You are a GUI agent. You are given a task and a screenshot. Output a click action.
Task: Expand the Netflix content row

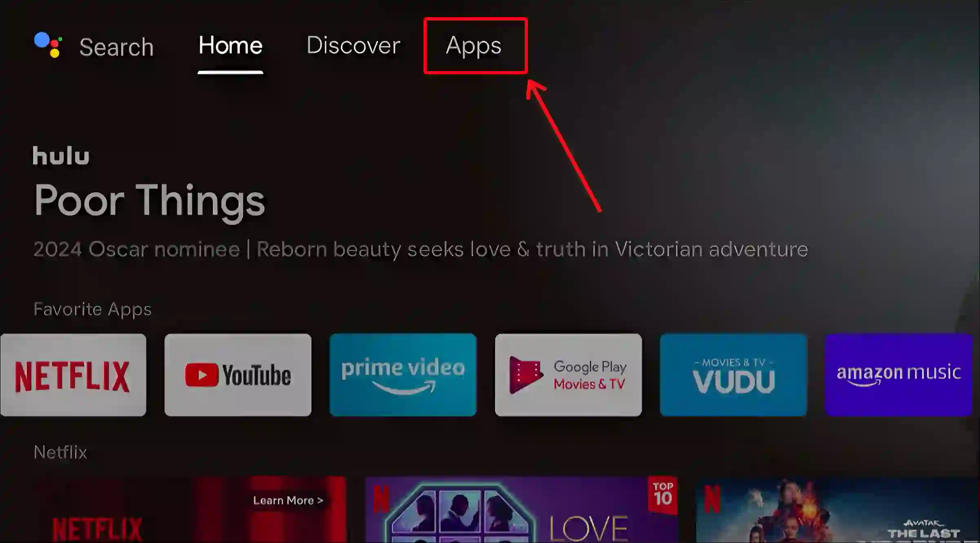tap(60, 452)
